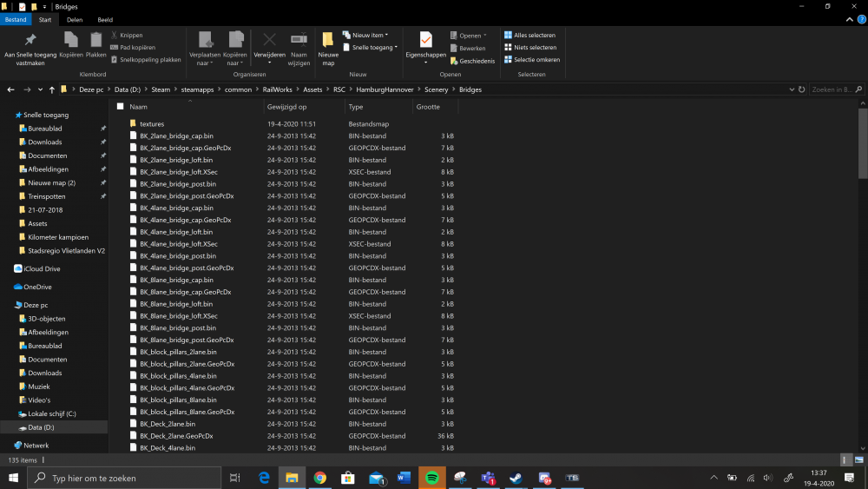Switch to large thumbnails view icon
Screen dimensions: 868x489
860,459
